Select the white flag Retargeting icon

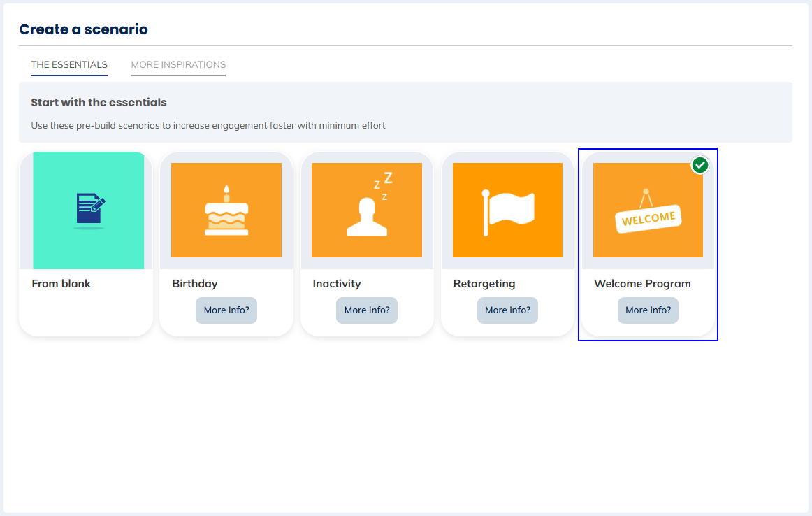[x=507, y=210]
